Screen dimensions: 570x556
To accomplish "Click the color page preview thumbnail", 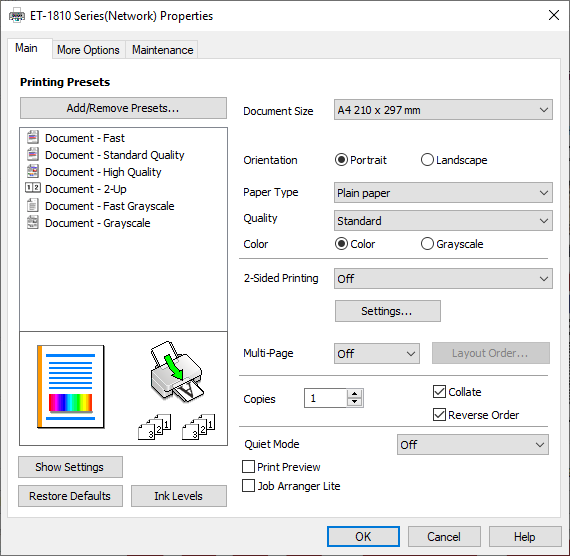I will click(x=71, y=387).
